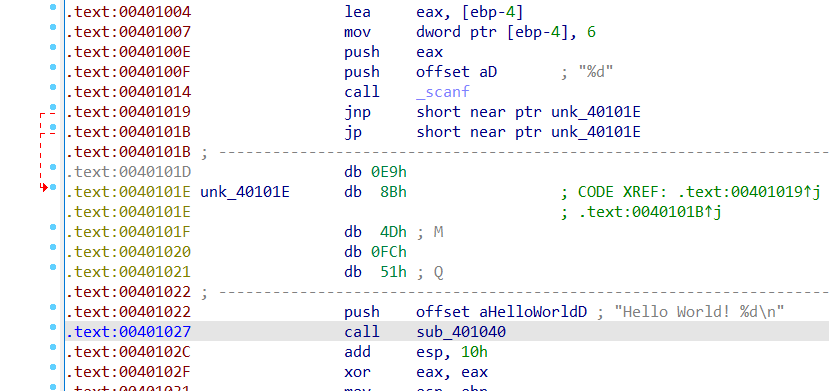
Task: Click the address .text:00401021
Action: point(128,272)
